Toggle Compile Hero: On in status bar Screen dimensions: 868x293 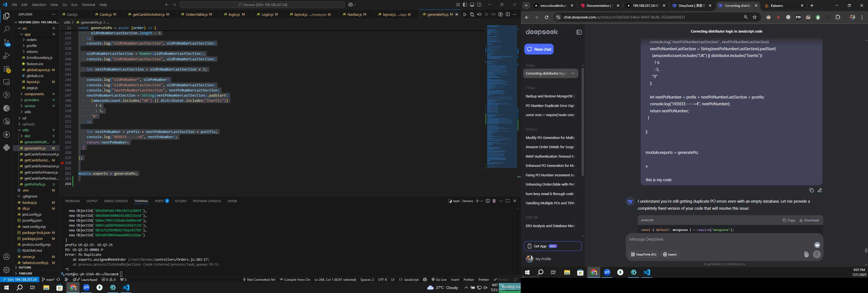[x=295, y=279]
